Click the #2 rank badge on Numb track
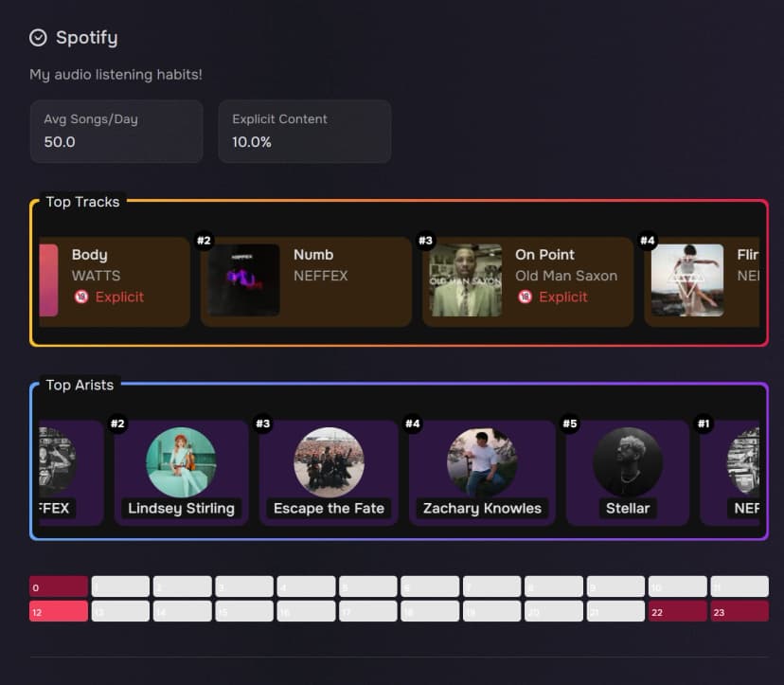 coord(204,241)
